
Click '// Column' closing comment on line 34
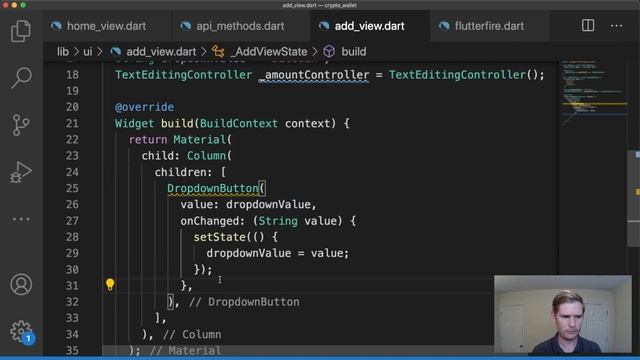pos(192,335)
